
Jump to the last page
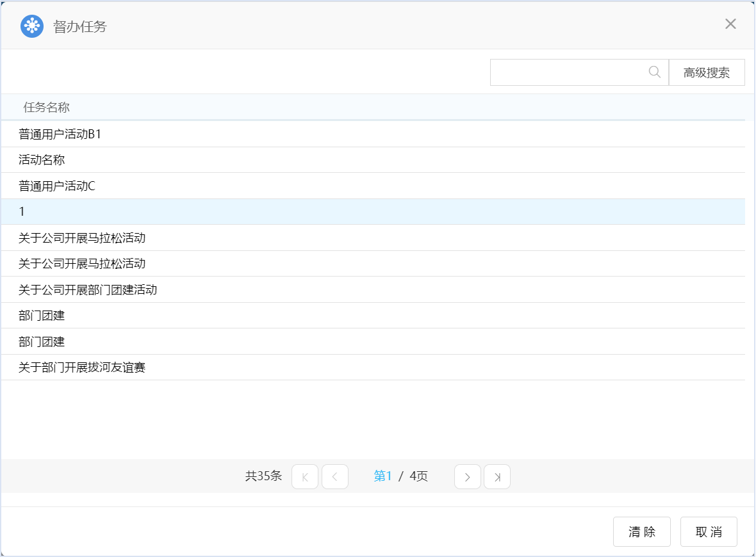497,477
